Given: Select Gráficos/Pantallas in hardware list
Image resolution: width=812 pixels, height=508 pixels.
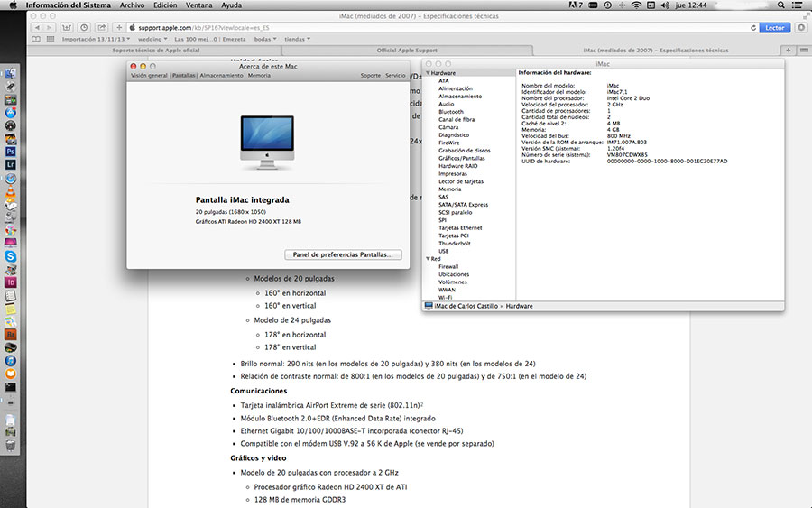Looking at the screenshot, I should point(461,159).
